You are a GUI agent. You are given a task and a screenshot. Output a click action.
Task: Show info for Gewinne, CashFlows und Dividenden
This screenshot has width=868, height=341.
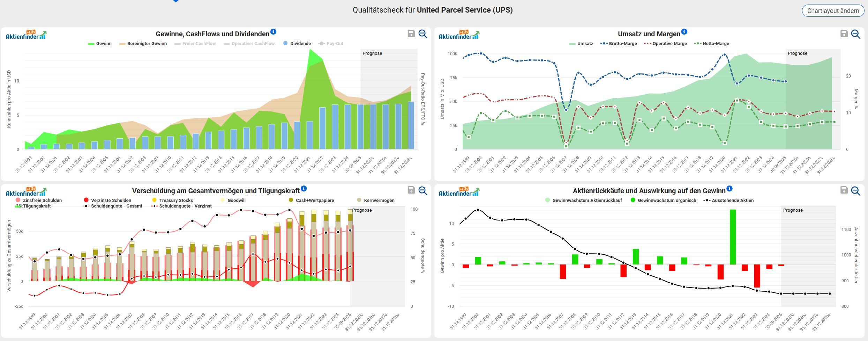click(274, 32)
